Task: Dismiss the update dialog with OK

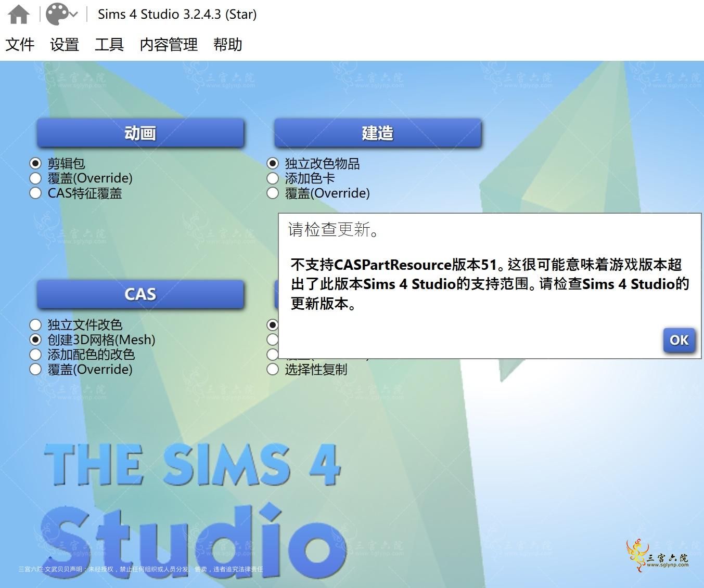Action: pyautogui.click(x=679, y=340)
